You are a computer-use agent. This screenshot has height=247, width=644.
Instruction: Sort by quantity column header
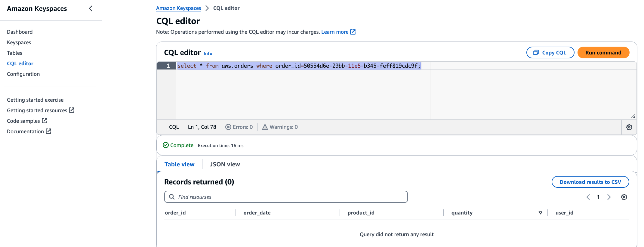pos(462,213)
